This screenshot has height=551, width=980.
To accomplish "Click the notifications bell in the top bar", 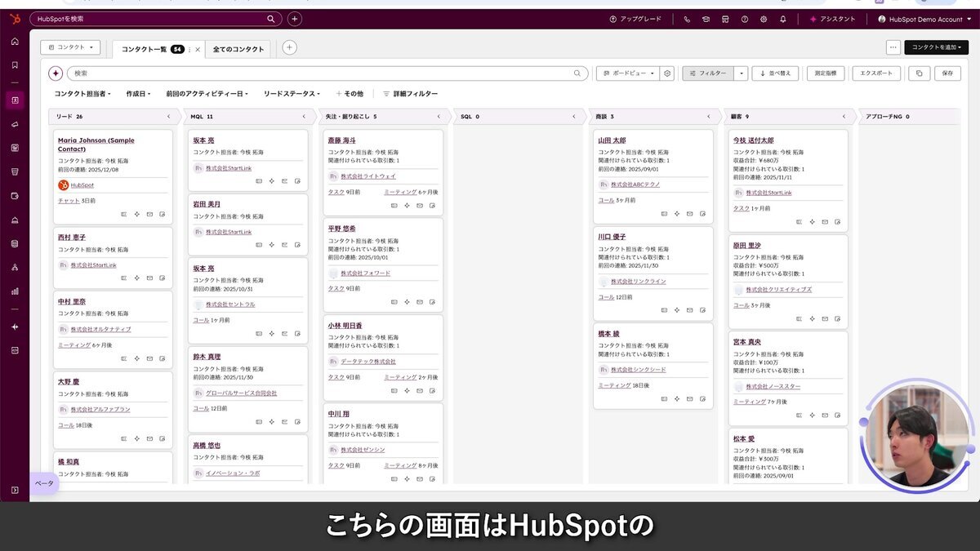I will (x=782, y=19).
